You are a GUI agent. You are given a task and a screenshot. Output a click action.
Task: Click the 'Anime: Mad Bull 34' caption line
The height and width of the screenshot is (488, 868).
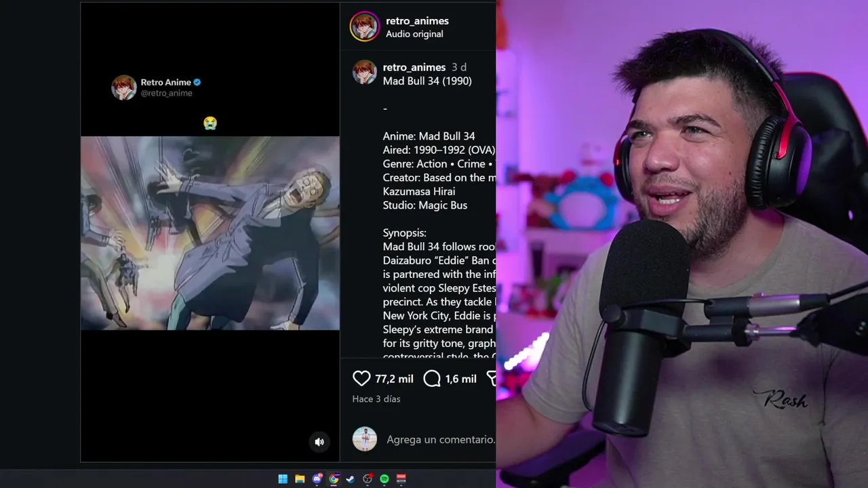coord(429,136)
